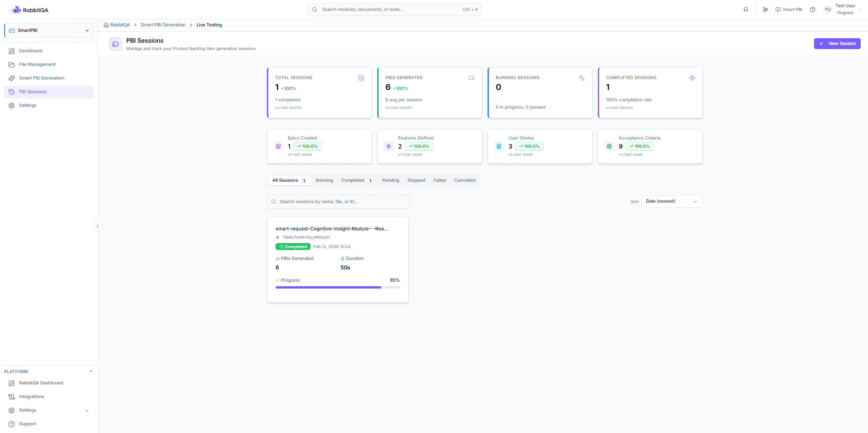This screenshot has width=868, height=433.
Task: Open Integrations in sidebar
Action: coord(49,397)
